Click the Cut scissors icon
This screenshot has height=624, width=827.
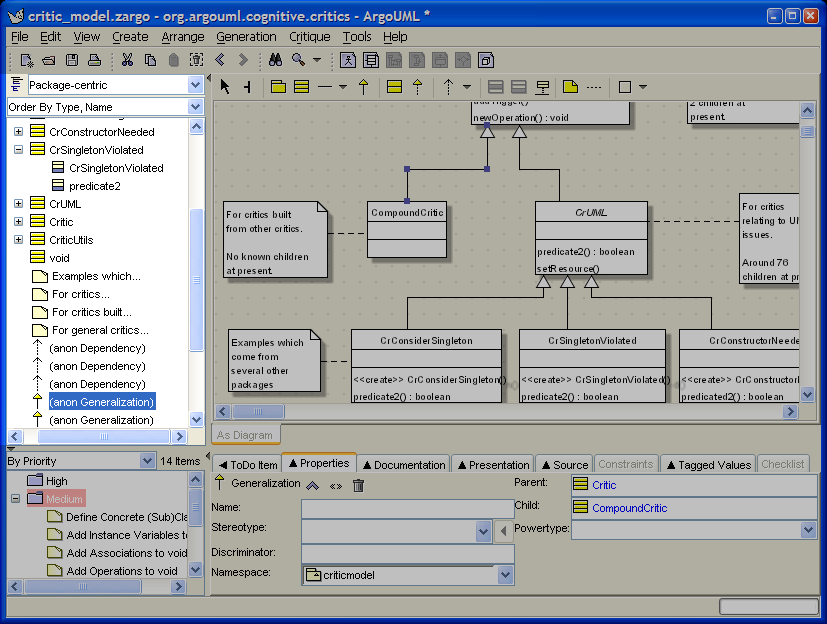pyautogui.click(x=128, y=61)
